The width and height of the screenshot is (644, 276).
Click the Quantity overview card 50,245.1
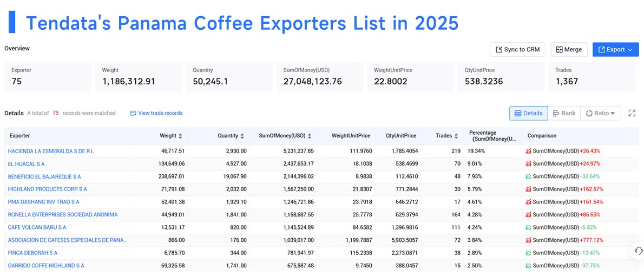[229, 77]
